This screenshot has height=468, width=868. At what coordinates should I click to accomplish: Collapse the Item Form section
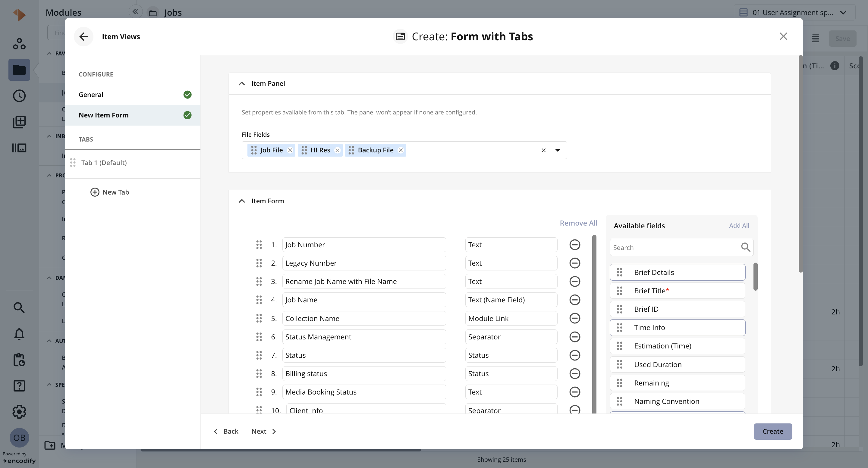click(242, 201)
